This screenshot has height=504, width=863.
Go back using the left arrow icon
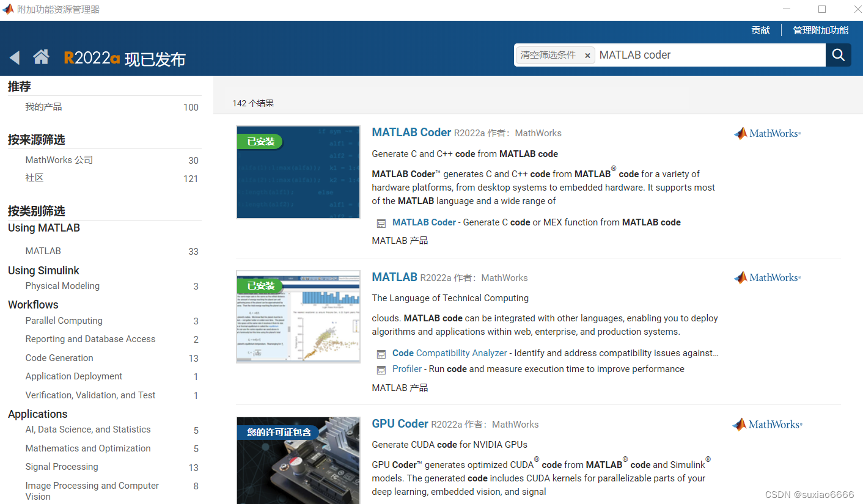15,57
